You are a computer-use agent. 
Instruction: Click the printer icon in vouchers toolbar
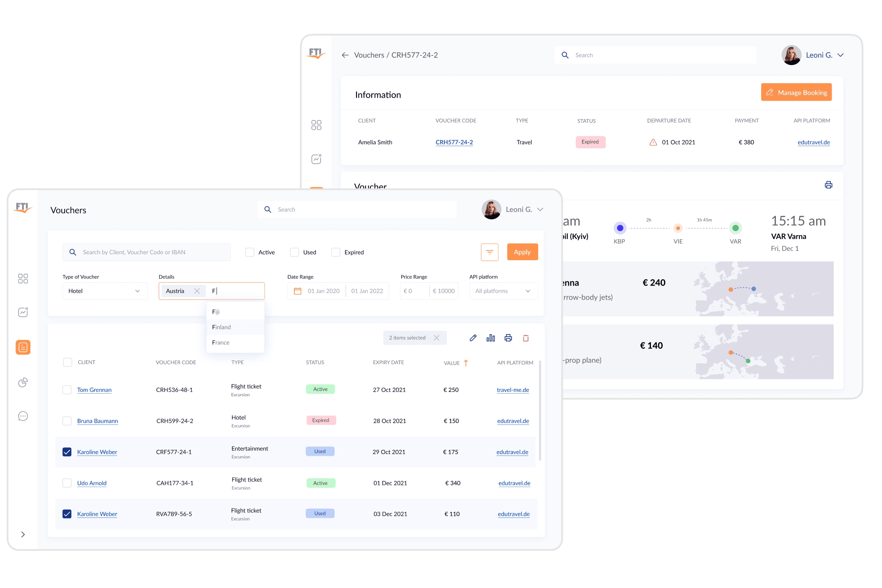[x=508, y=338]
